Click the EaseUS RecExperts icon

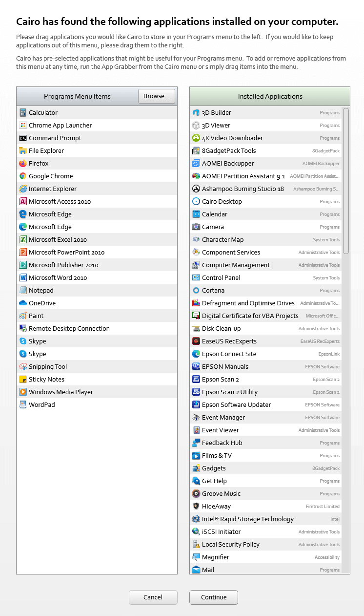coord(196,341)
